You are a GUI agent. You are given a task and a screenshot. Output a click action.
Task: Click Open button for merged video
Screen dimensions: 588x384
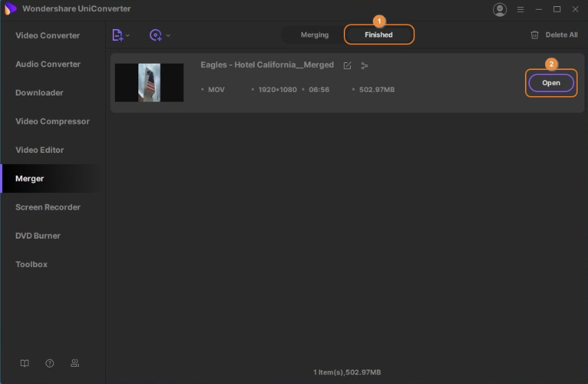click(551, 82)
